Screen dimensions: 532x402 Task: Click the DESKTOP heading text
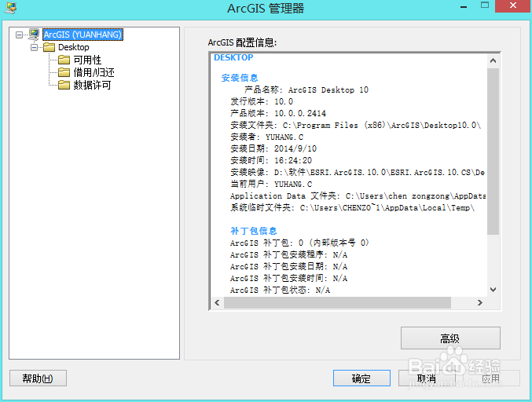tap(233, 57)
